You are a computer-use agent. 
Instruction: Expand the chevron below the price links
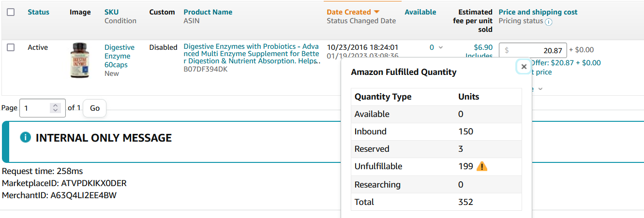point(540,88)
